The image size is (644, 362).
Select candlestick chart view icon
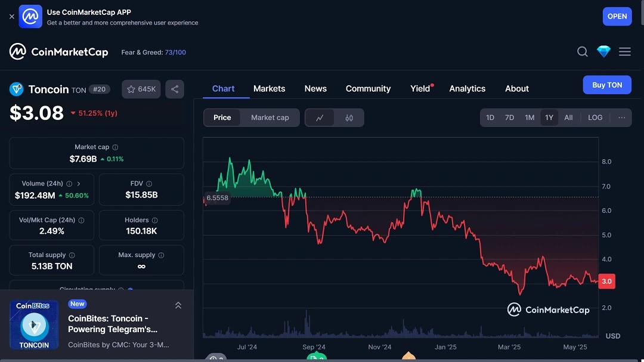coord(349,118)
